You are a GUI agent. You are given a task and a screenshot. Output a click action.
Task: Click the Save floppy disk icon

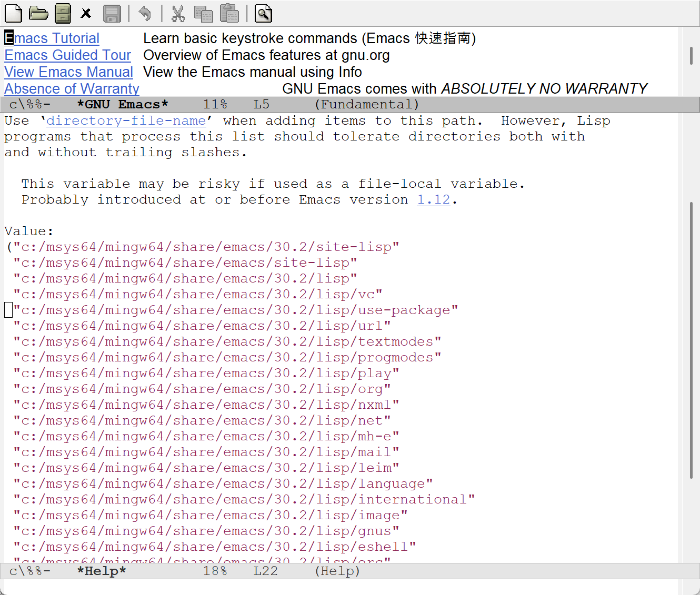pos(112,13)
